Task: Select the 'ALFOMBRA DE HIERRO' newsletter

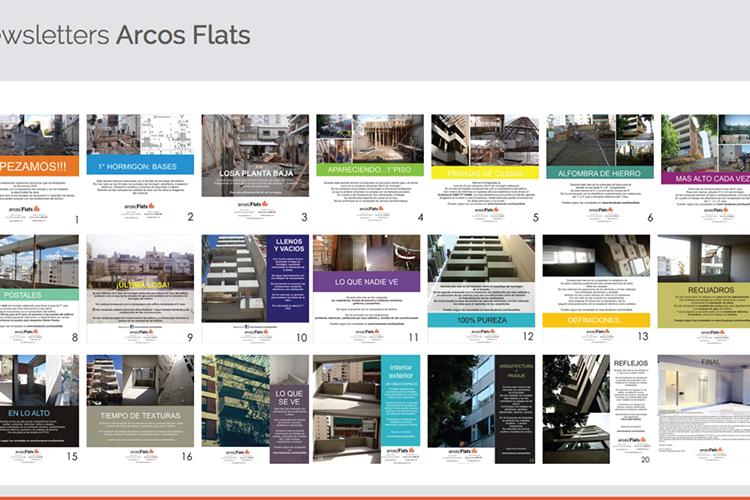Action: 600,168
